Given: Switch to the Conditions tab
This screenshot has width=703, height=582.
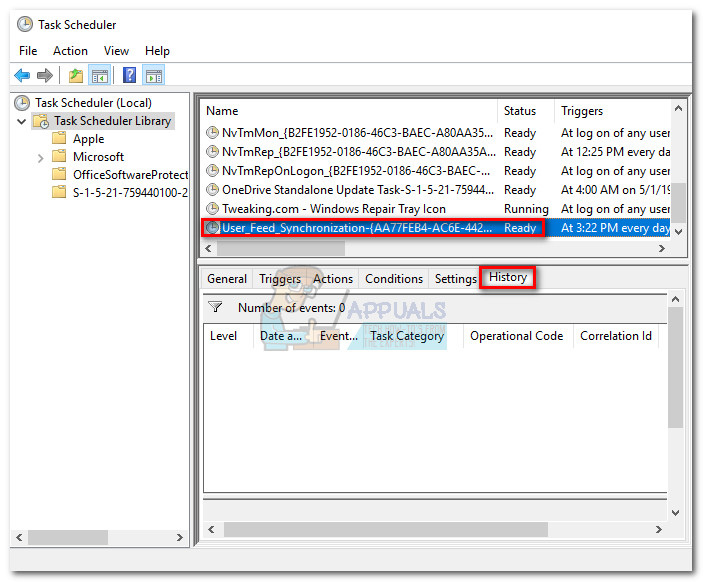Looking at the screenshot, I should (394, 279).
